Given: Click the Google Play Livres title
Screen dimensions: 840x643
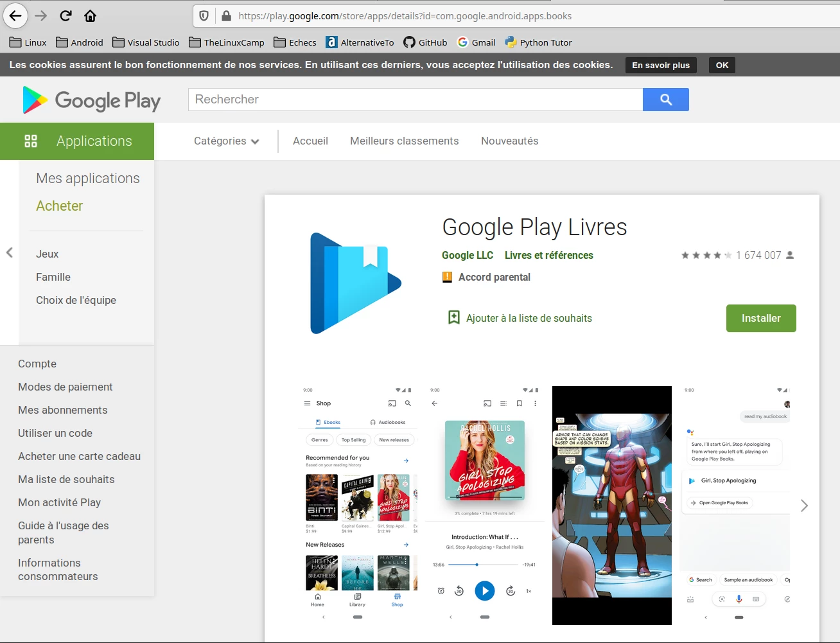Looking at the screenshot, I should (534, 227).
